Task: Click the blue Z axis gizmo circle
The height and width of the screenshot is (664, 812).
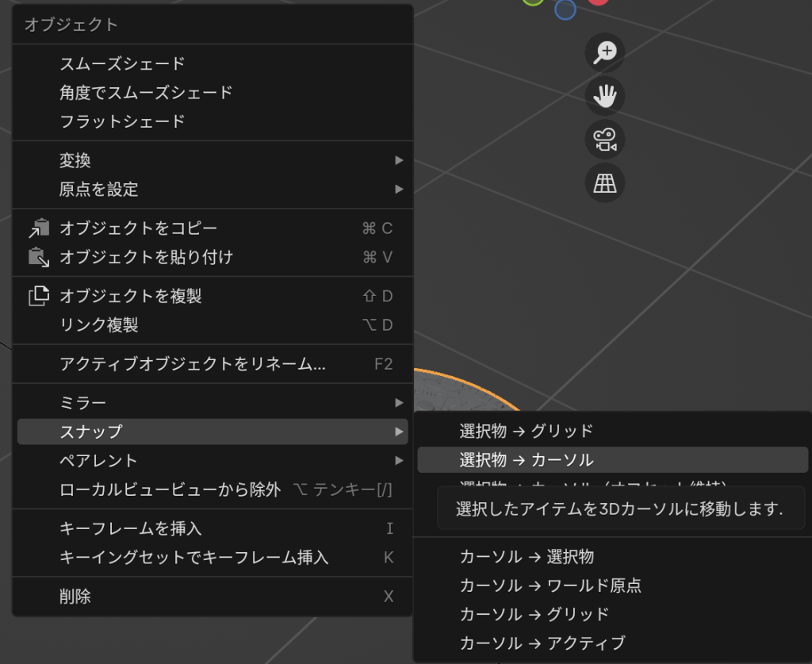Action: coord(565,10)
